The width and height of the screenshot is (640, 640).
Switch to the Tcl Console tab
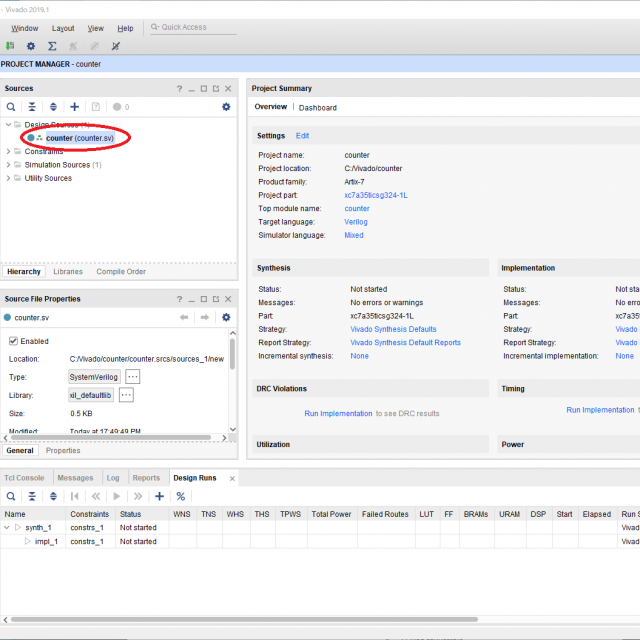pos(24,478)
